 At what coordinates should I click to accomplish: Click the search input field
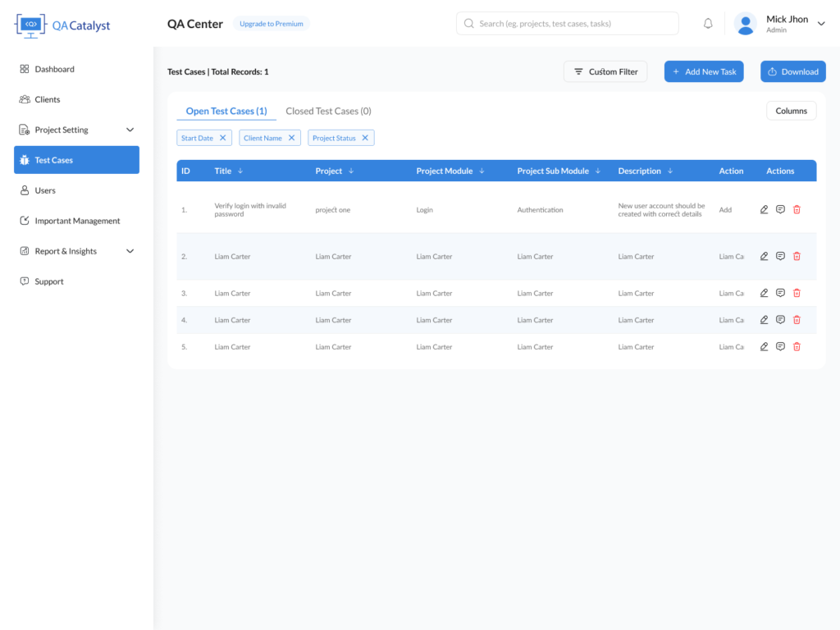[x=568, y=24]
